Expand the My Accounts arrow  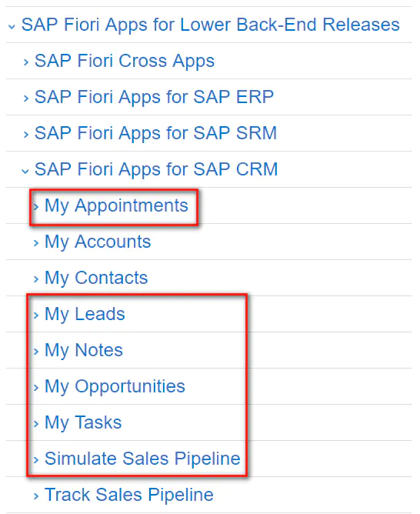[x=36, y=243]
